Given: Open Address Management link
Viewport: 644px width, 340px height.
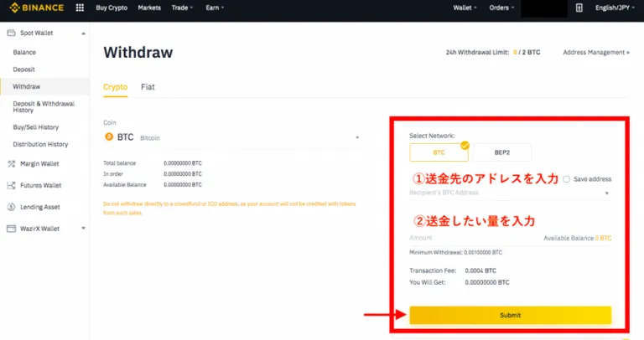Looking at the screenshot, I should (x=596, y=52).
